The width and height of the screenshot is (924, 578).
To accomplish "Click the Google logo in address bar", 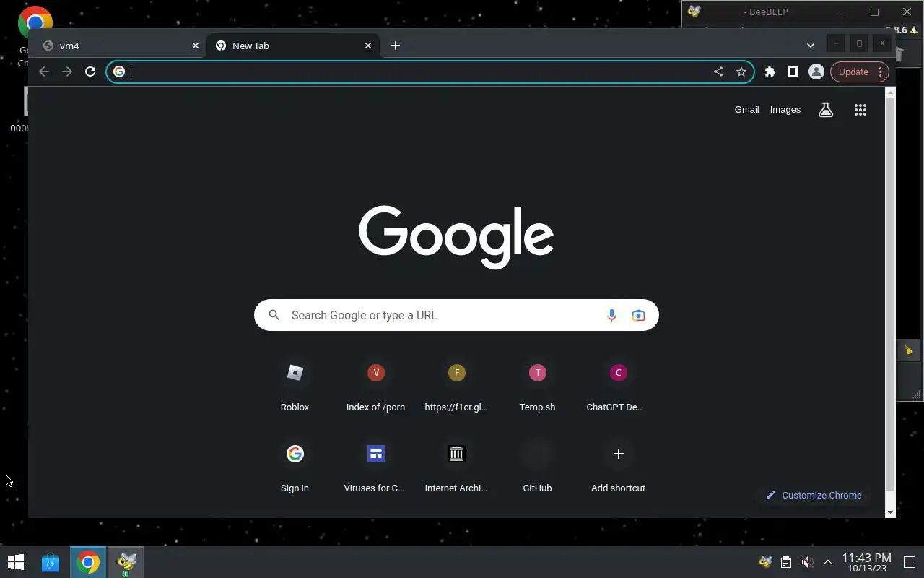I will pos(119,72).
